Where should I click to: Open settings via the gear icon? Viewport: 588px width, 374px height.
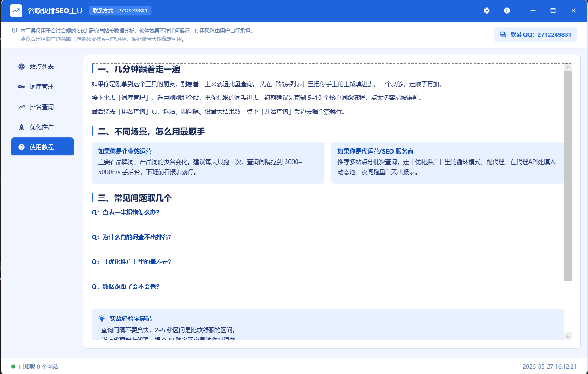point(487,11)
